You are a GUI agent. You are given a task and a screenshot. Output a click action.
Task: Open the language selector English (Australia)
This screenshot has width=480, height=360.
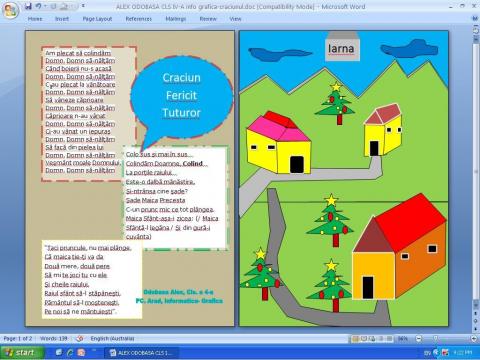(112, 339)
